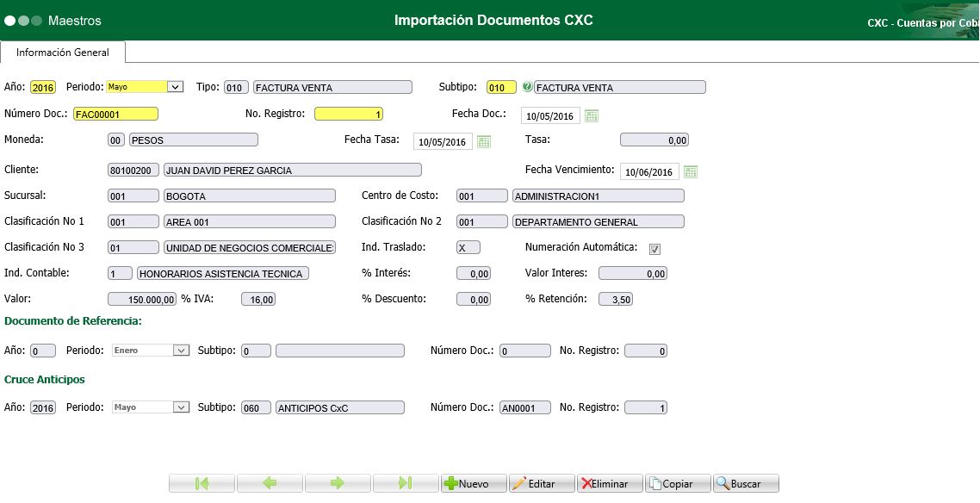Image resolution: width=980 pixels, height=503 pixels.
Task: Click the Cruce Anticipos heading
Action: point(45,379)
